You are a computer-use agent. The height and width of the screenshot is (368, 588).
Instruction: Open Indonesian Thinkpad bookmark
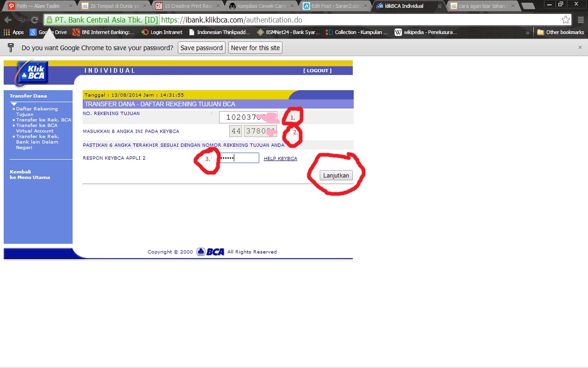click(x=219, y=32)
